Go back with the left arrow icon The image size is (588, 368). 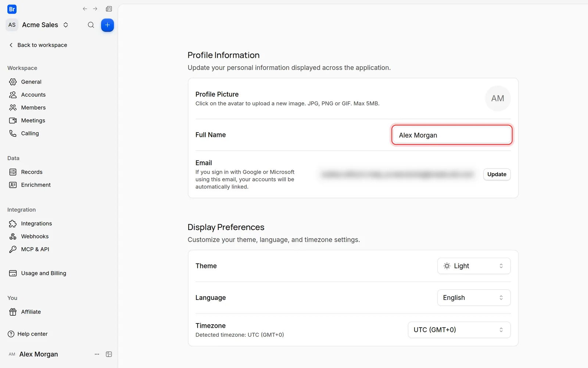click(85, 9)
